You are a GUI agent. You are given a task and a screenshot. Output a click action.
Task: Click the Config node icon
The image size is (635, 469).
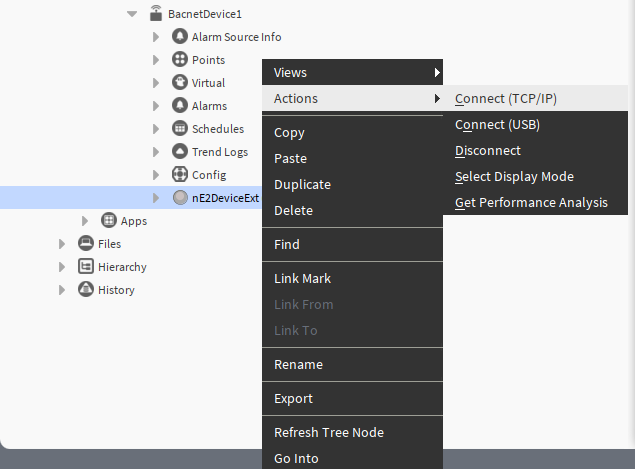tap(180, 175)
